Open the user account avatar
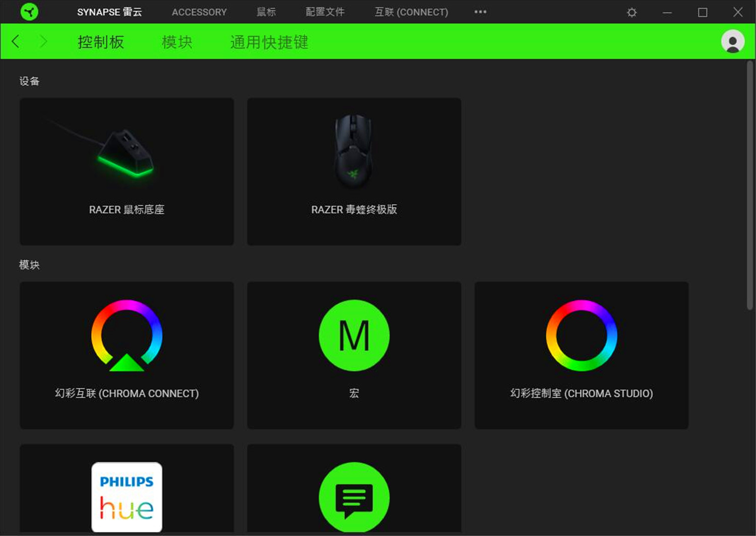 (733, 41)
